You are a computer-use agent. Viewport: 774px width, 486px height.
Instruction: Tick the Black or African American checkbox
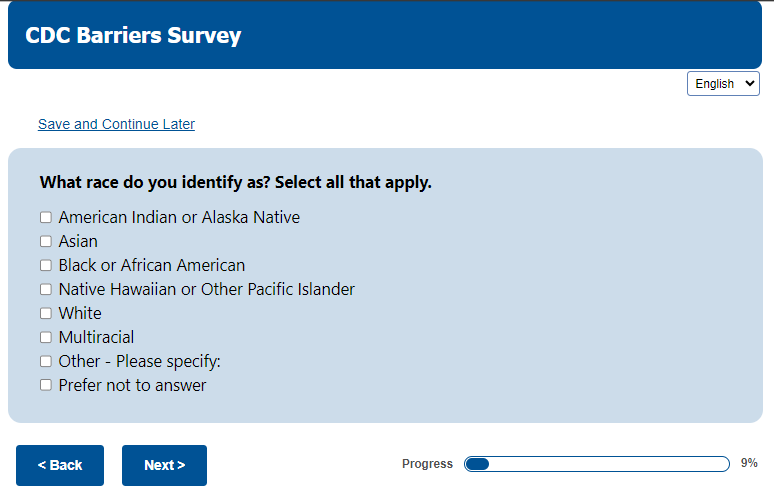tap(46, 265)
